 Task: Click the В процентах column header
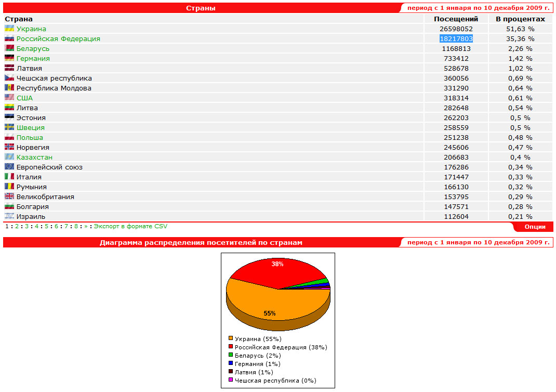(520, 19)
